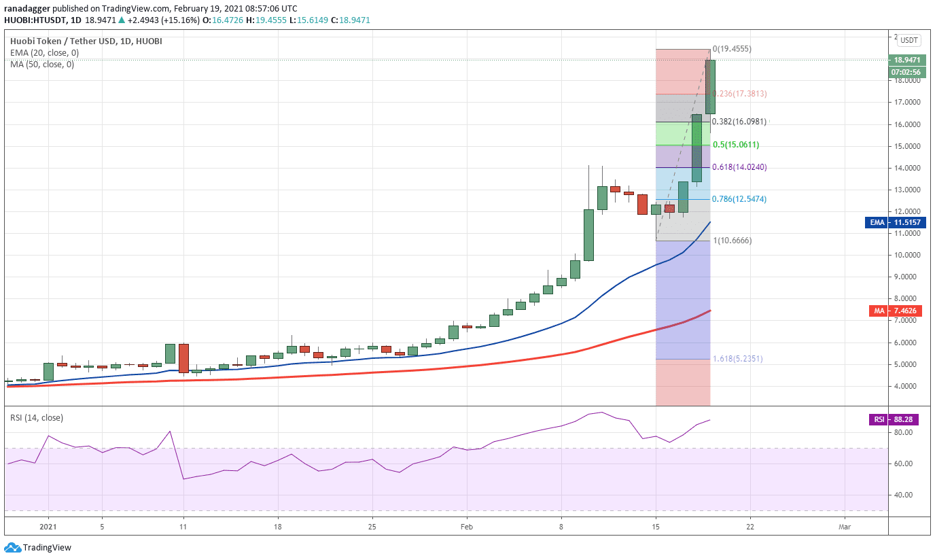Click the 0.786(12.5474) Fibonacci level label
Screen dimensions: 935x560
739,199
